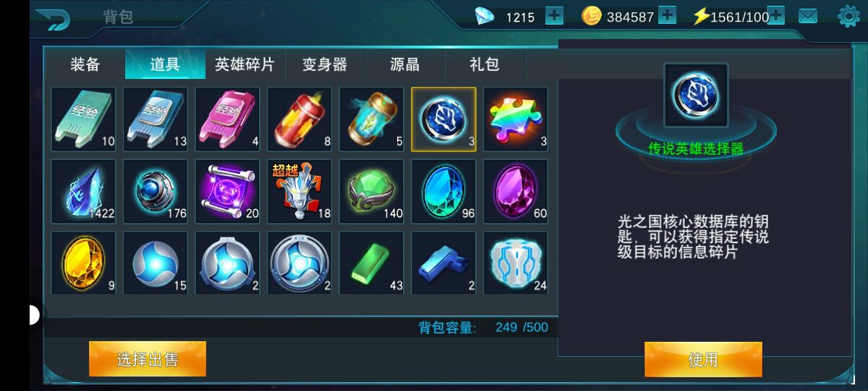The width and height of the screenshot is (868, 391).
Task: Switch to the 装备 tab
Action: tap(85, 64)
